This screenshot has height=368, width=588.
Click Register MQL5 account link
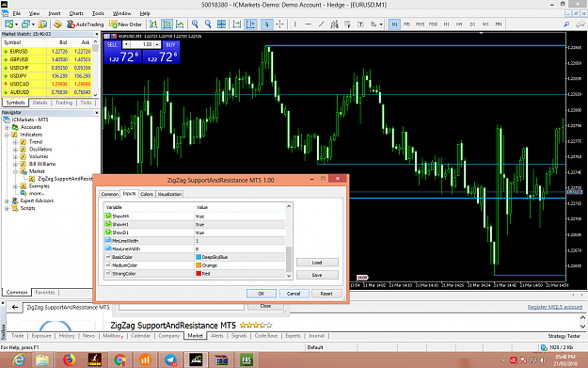tap(555, 307)
